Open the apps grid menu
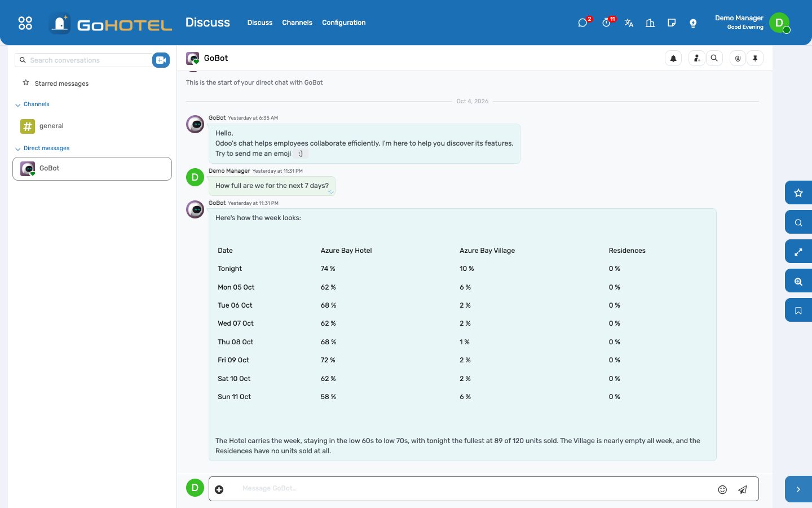This screenshot has width=812, height=508. pos(25,23)
